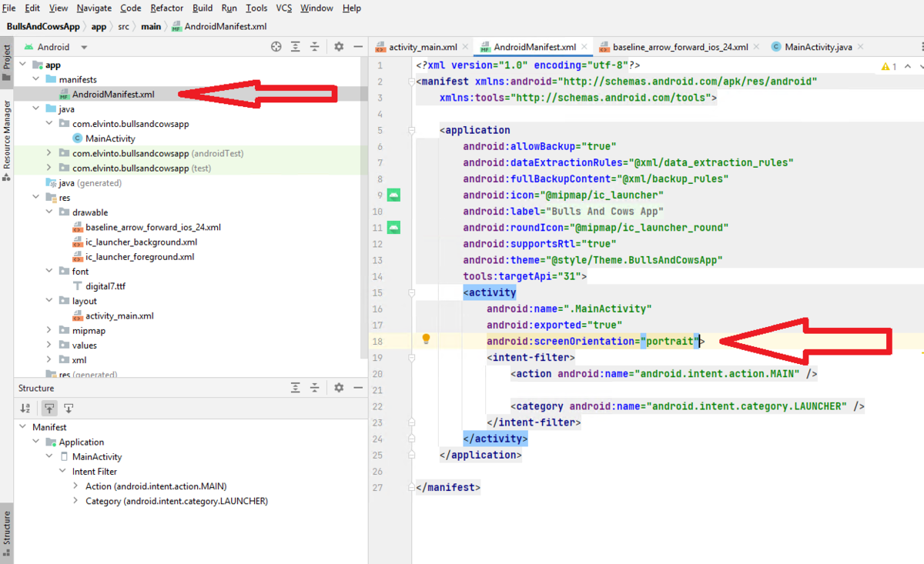Toggle Sort Alphabetically in Structure toolbar

click(25, 409)
